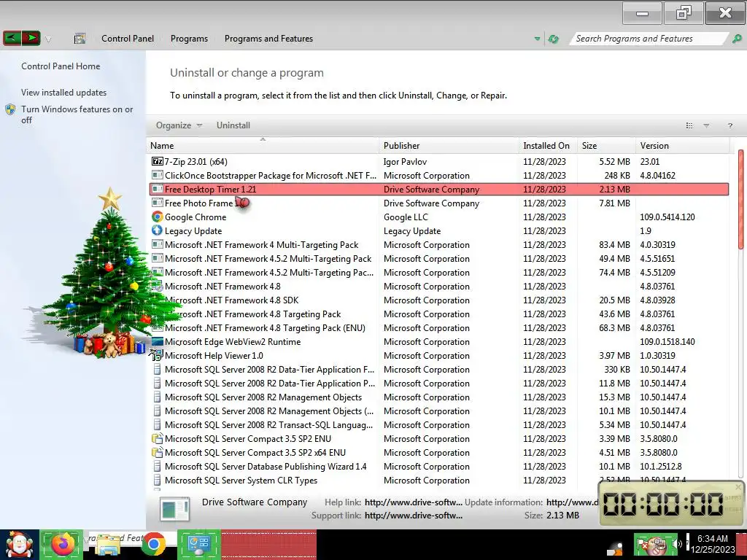
Task: Sort list by Publisher column
Action: 449,146
